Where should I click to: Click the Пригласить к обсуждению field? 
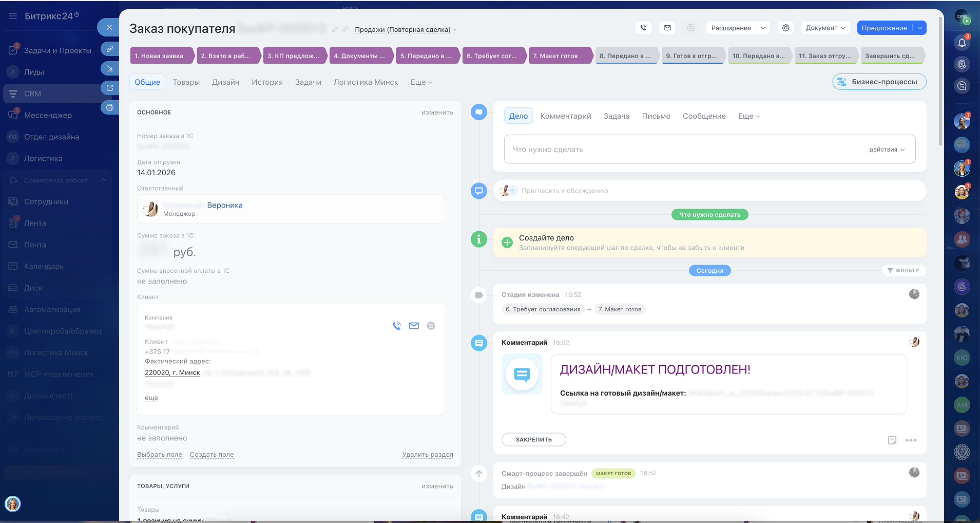tap(709, 191)
